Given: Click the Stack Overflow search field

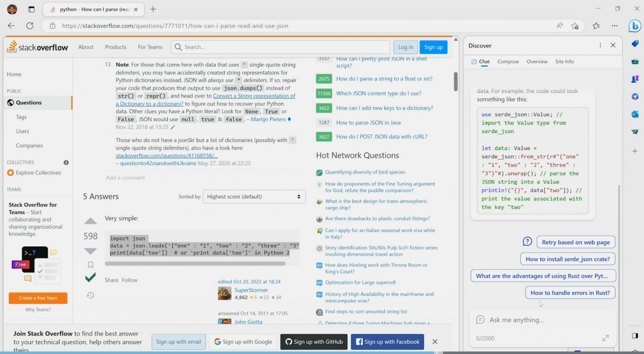Looking at the screenshot, I should [x=281, y=47].
